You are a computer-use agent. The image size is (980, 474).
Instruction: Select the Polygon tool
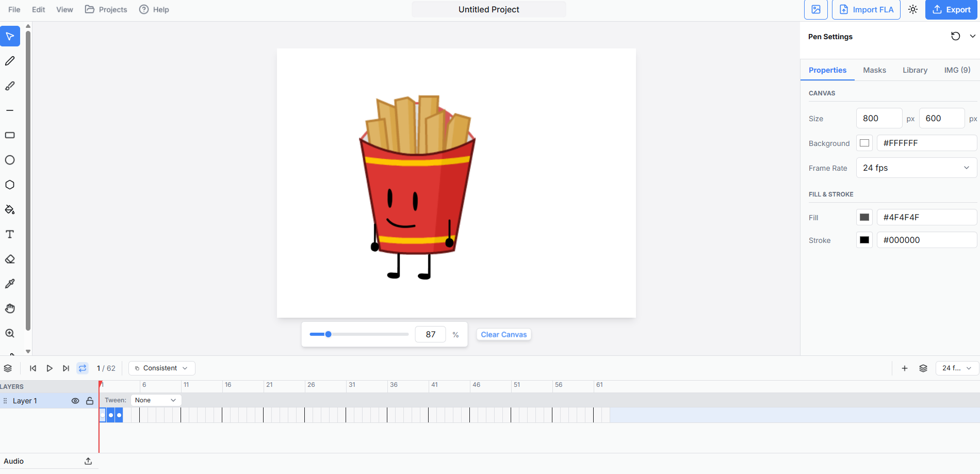(x=10, y=185)
